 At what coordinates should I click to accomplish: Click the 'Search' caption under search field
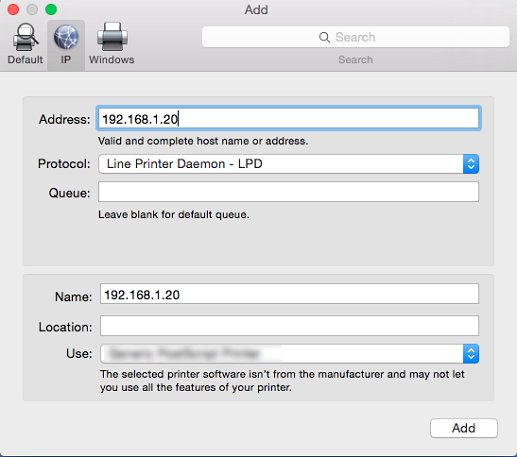[x=355, y=60]
